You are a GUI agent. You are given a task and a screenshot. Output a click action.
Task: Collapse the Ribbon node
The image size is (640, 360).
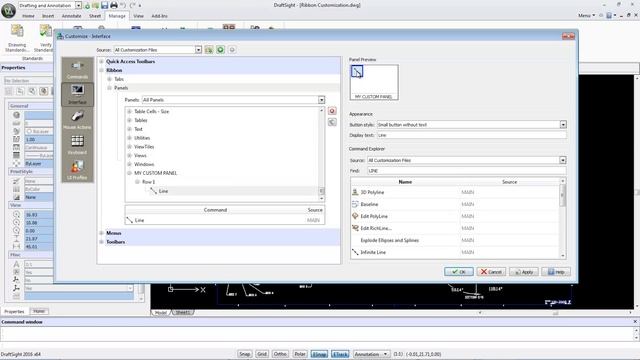tap(101, 70)
